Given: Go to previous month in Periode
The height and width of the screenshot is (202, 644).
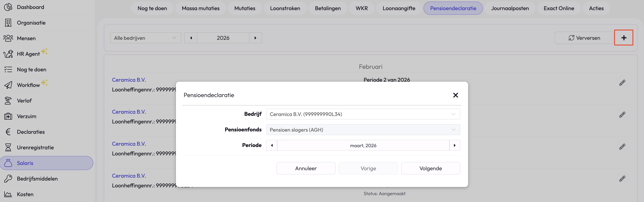Looking at the screenshot, I should pos(272,145).
